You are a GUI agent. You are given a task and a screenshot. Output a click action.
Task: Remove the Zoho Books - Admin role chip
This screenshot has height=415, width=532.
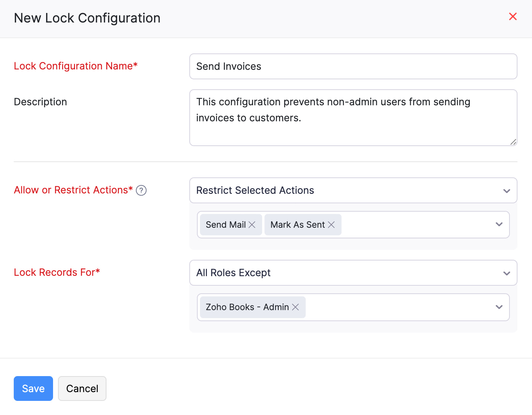pyautogui.click(x=295, y=307)
